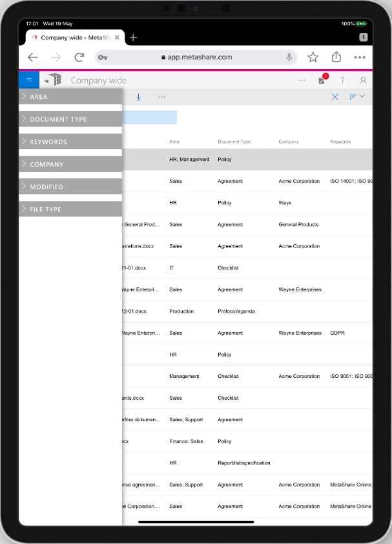Click the Finance; Sales area cell

tap(186, 441)
